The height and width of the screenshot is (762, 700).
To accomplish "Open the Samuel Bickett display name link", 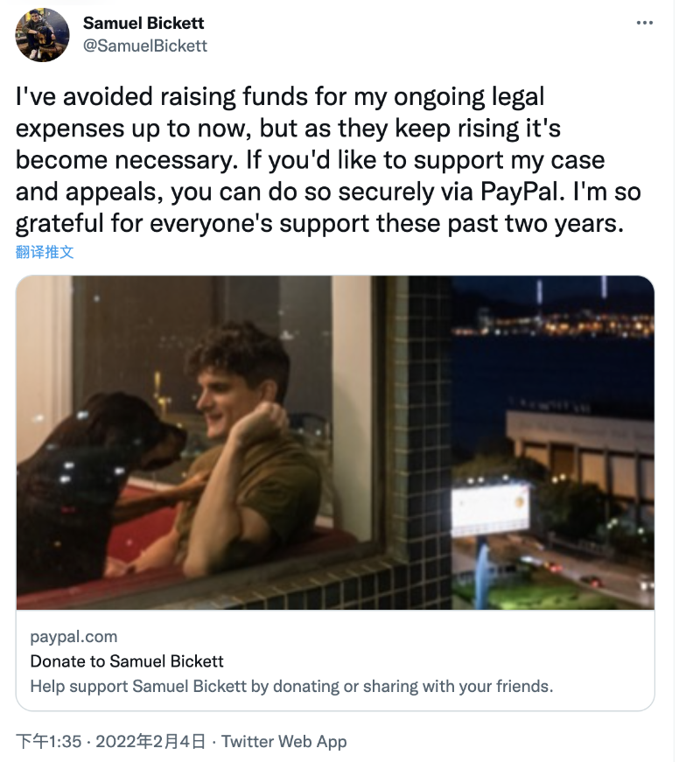I will 143,23.
